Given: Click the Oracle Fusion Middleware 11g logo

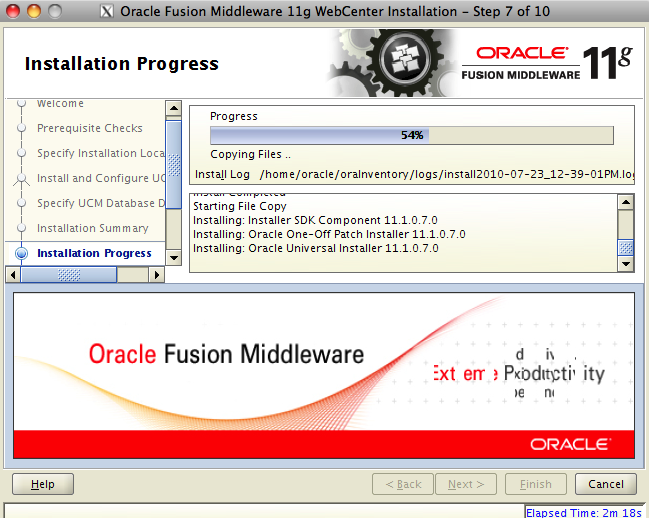Looking at the screenshot, I should click(x=546, y=62).
